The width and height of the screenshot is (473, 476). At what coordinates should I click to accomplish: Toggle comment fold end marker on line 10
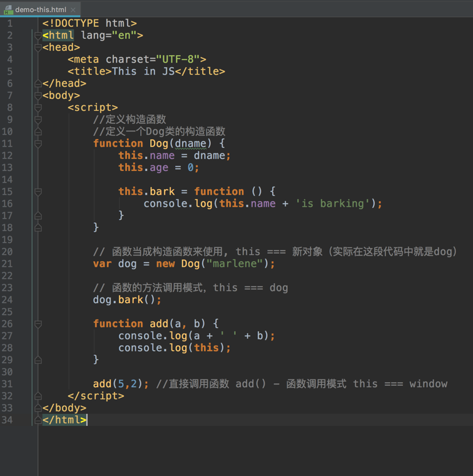tap(38, 132)
